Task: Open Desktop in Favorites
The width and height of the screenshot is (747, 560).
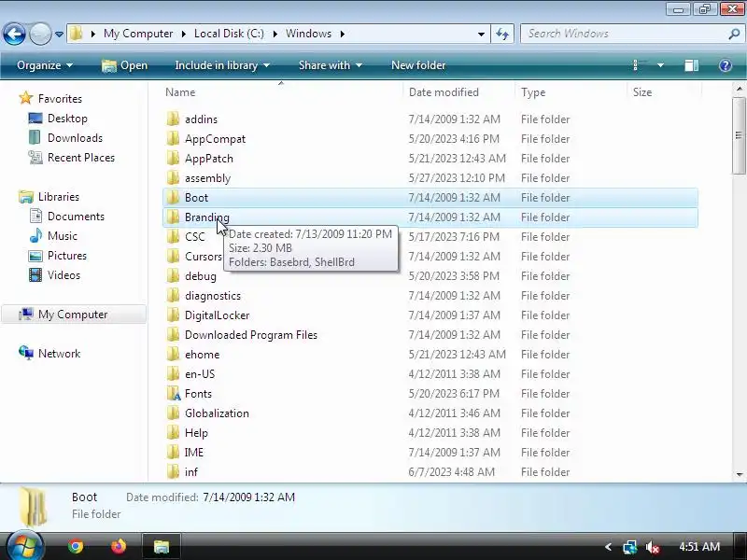Action: pyautogui.click(x=67, y=119)
